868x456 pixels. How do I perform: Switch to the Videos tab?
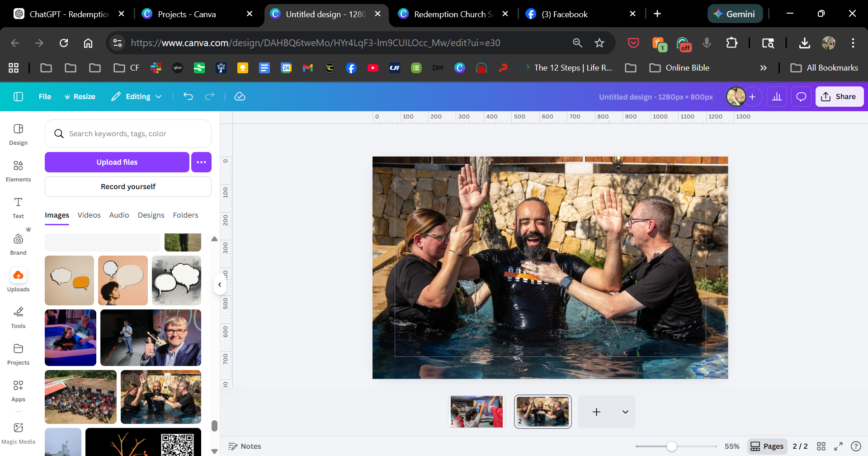click(x=89, y=215)
